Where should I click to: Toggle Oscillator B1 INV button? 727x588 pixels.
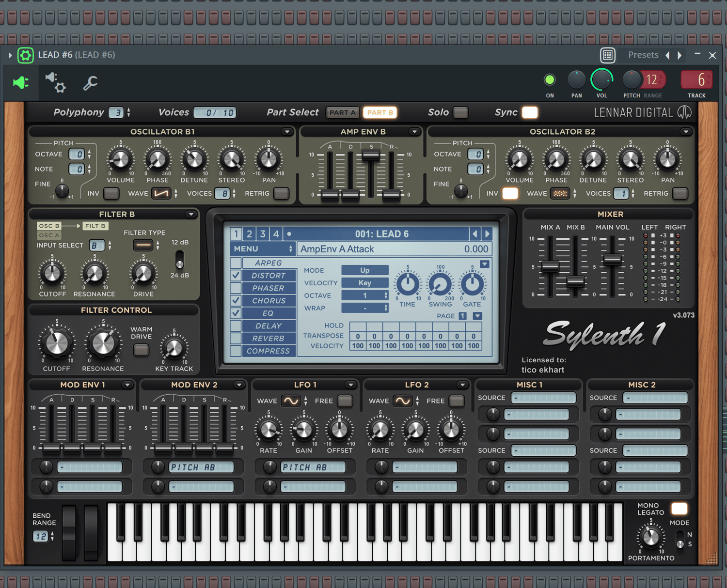[111, 194]
